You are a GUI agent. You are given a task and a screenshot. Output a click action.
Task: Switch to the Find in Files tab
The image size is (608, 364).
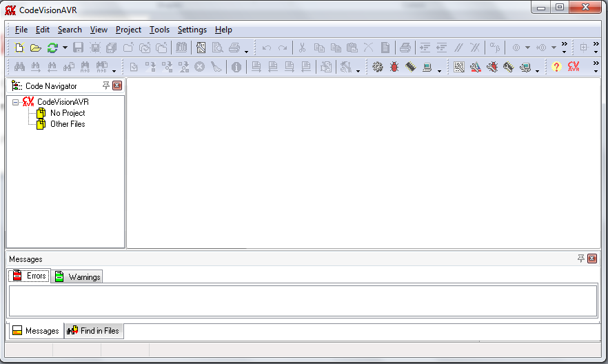tap(94, 331)
